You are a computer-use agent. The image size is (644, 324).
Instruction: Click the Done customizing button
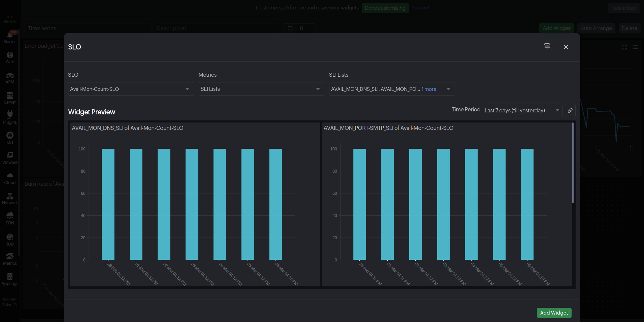(385, 8)
